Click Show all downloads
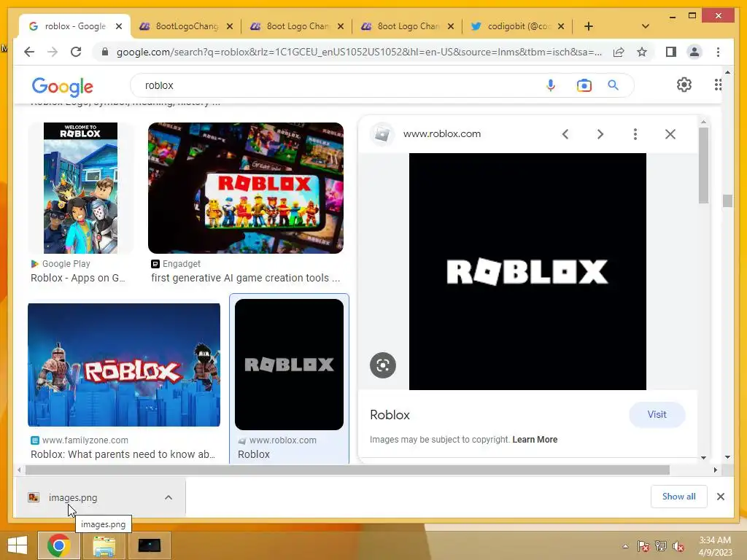Screen dimensions: 747x560 [679, 497]
